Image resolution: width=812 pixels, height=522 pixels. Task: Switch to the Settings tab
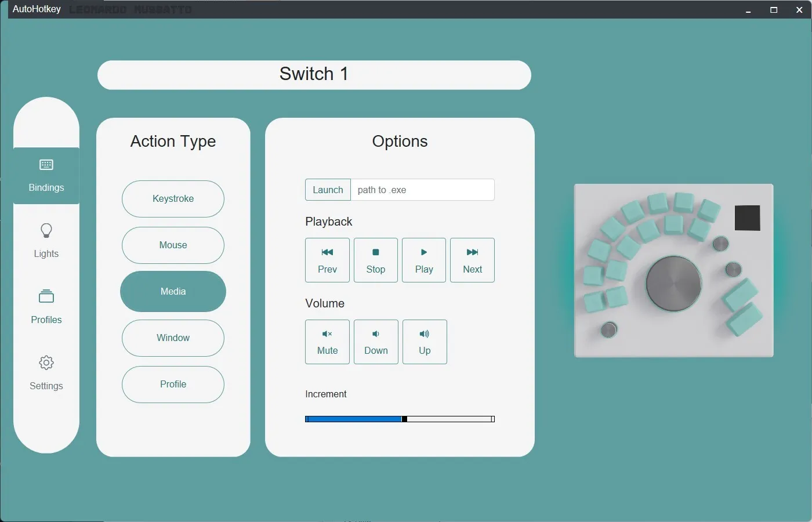coord(46,373)
